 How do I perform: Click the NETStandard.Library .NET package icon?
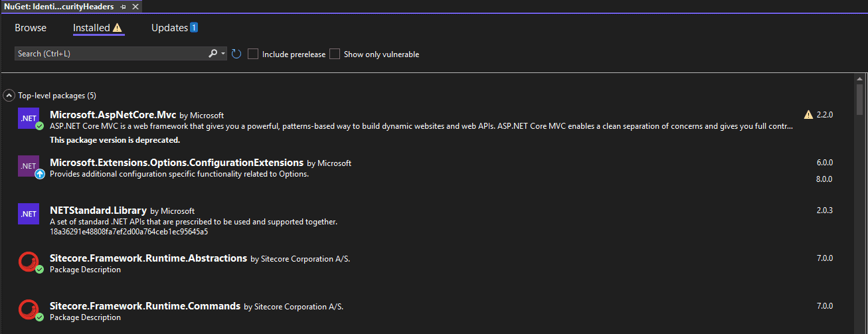click(29, 213)
